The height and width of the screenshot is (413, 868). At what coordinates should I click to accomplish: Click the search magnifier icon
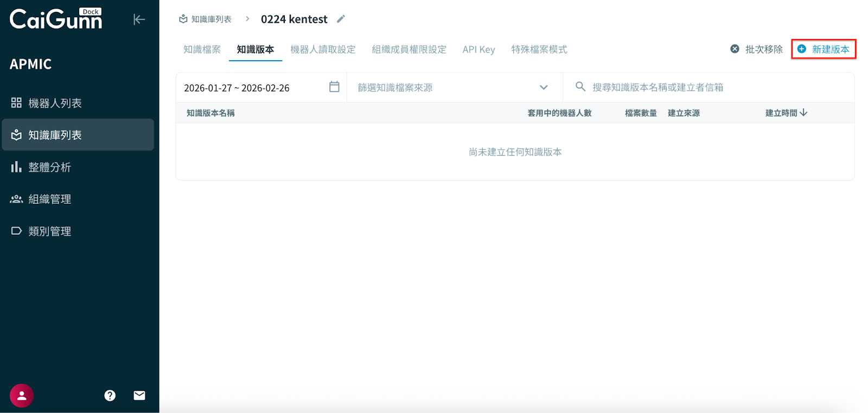[x=580, y=87]
